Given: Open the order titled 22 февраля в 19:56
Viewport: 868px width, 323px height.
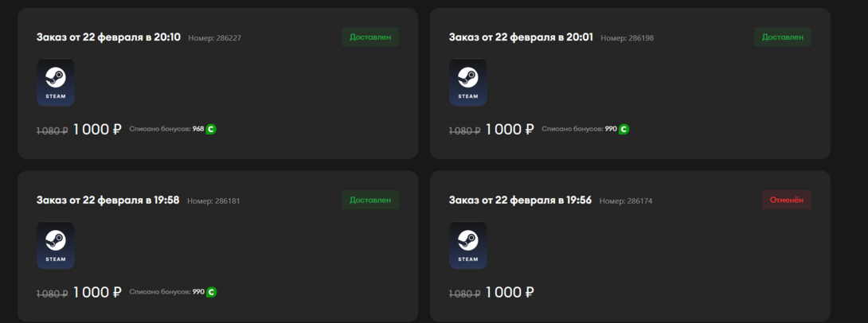Looking at the screenshot, I should click(x=520, y=200).
